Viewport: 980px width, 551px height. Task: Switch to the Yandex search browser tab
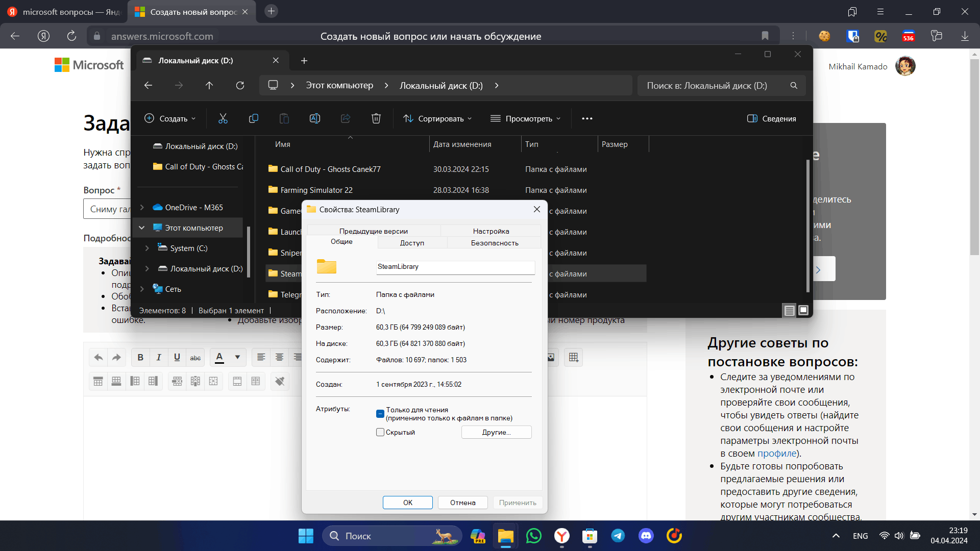coord(63,12)
